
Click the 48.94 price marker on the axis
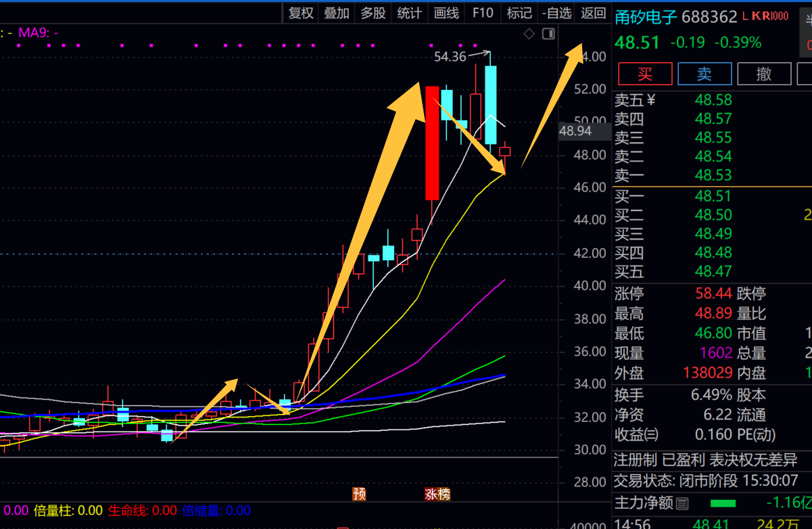(x=575, y=131)
